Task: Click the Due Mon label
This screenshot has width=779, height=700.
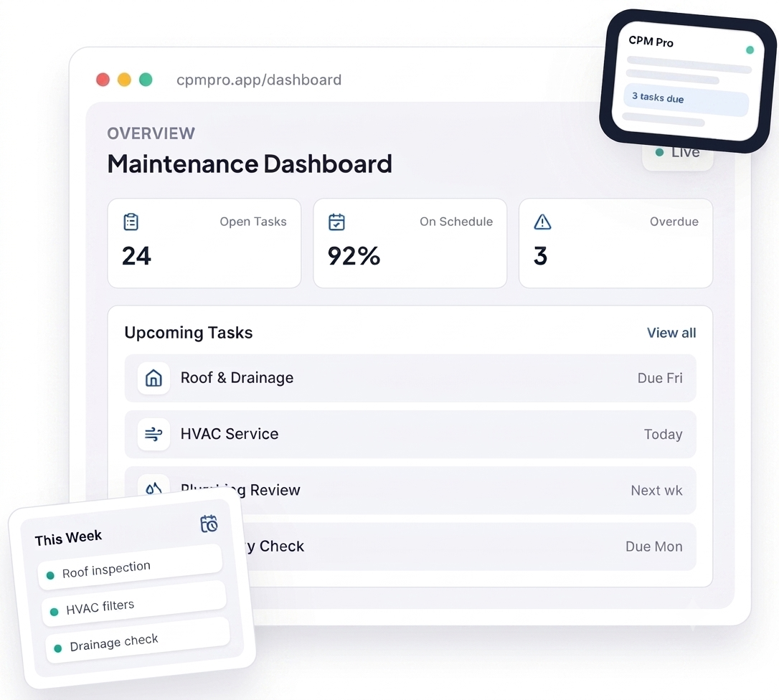Action: [x=653, y=547]
